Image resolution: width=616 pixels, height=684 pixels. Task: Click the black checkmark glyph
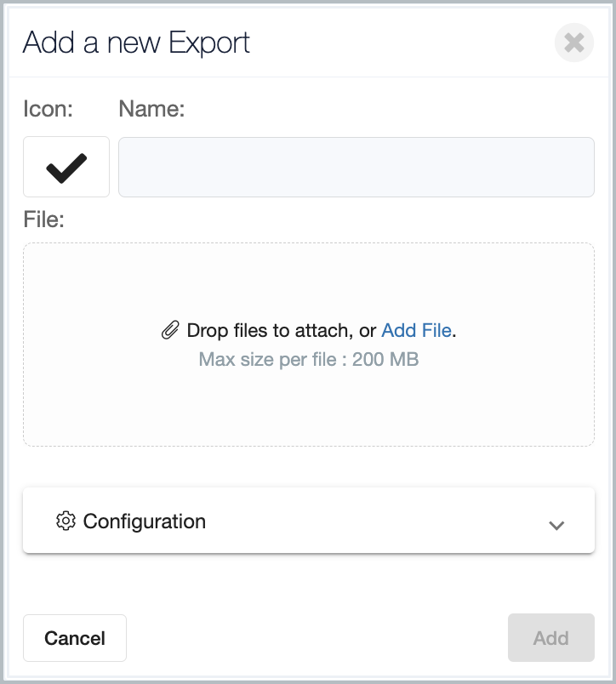66,168
